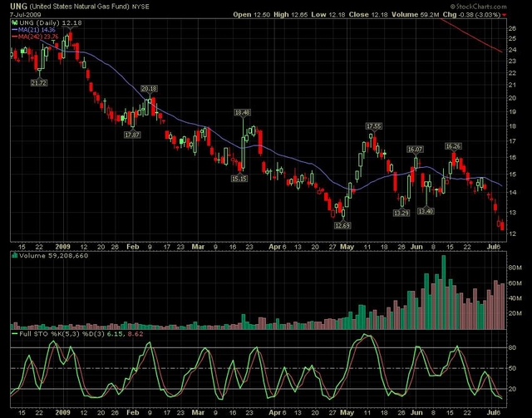The image size is (532, 418).
Task: Click the 17.55 high price callout
Action: (x=373, y=125)
